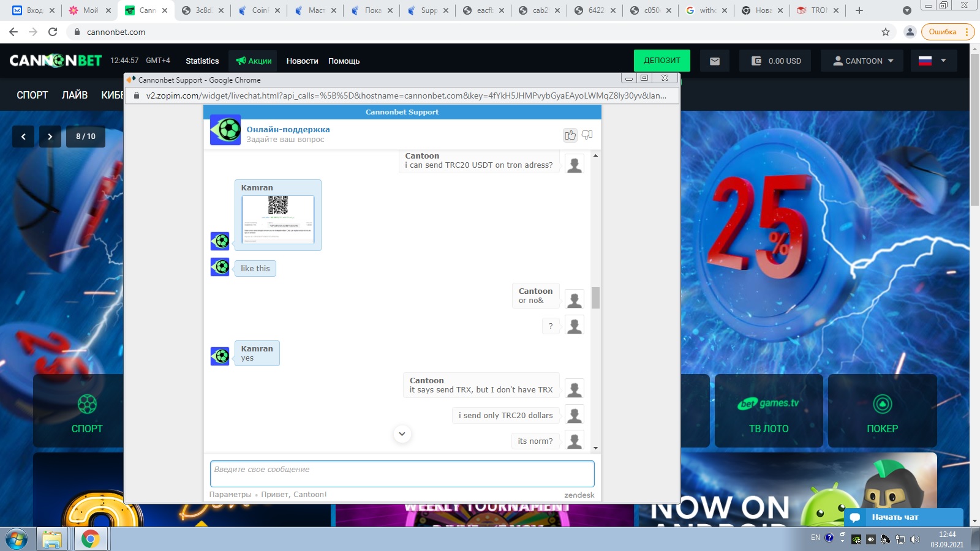Reload the cannonbet.com page
Viewport: 980px width, 551px height.
tap(53, 32)
